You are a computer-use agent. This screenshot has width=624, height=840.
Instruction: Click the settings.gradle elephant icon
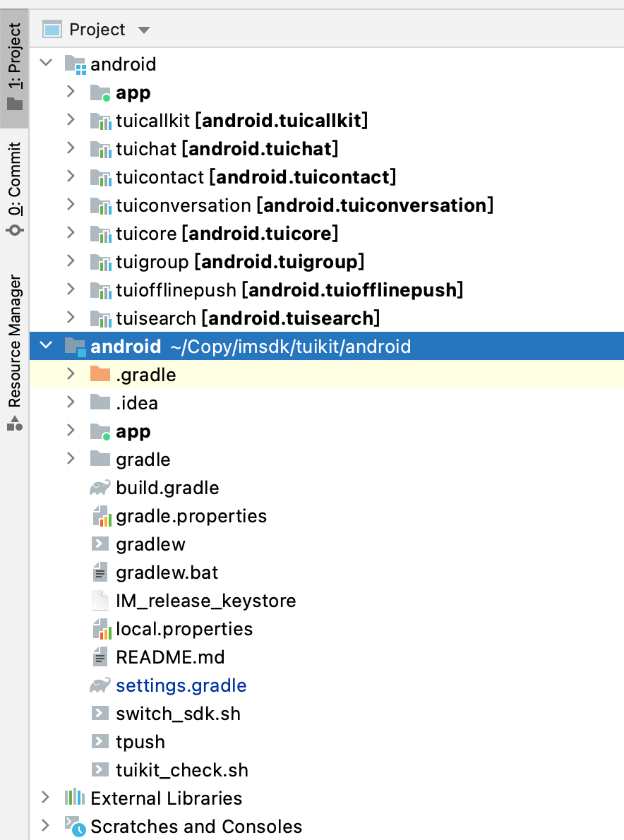click(100, 685)
